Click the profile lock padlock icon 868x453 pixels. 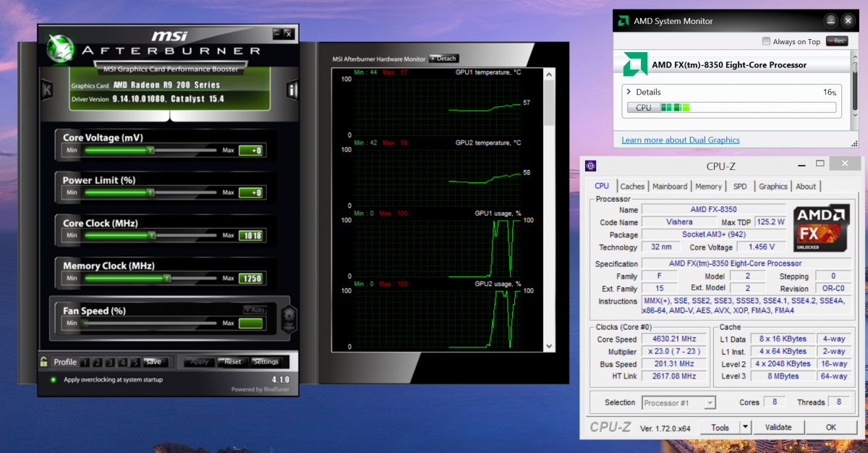pyautogui.click(x=44, y=362)
